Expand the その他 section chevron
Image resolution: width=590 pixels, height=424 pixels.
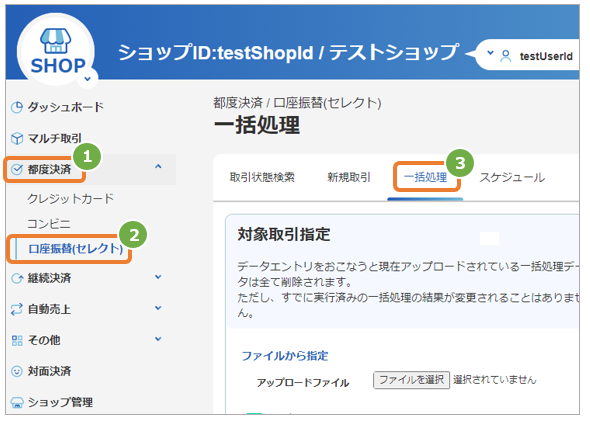pos(158,339)
